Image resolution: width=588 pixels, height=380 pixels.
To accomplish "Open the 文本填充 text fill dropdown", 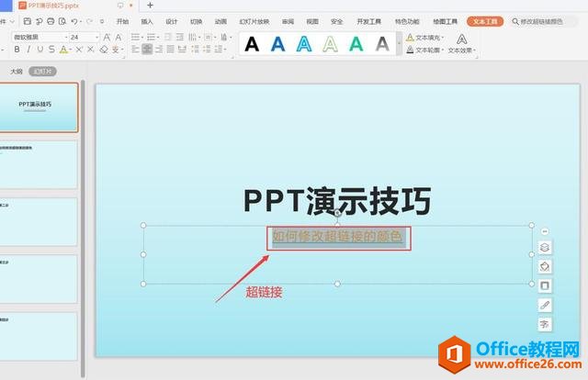I will (x=424, y=38).
